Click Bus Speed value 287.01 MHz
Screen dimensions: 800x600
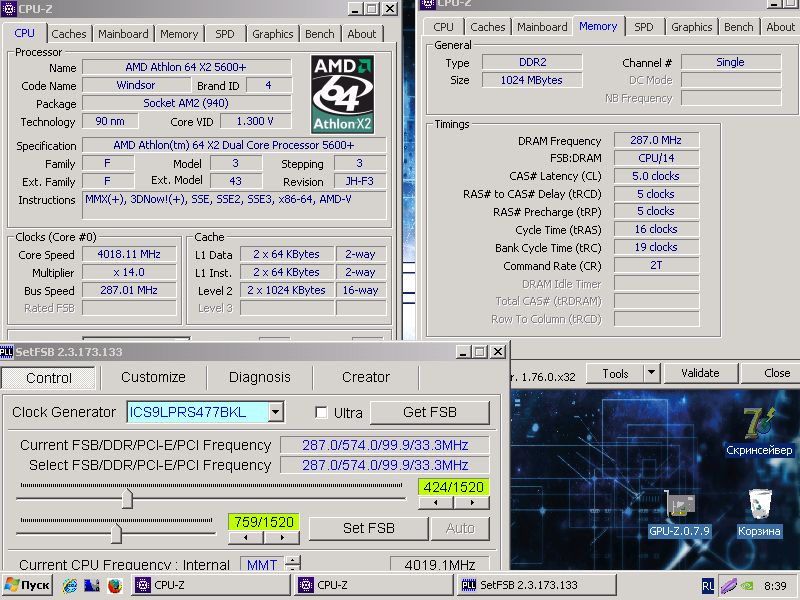click(x=129, y=290)
